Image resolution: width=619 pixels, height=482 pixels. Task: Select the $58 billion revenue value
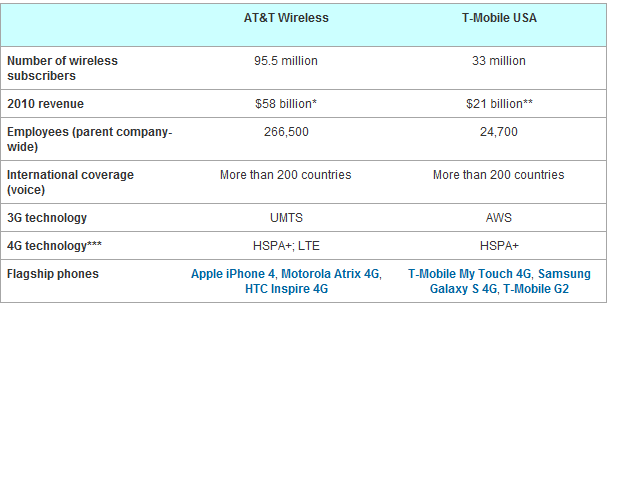click(286, 104)
